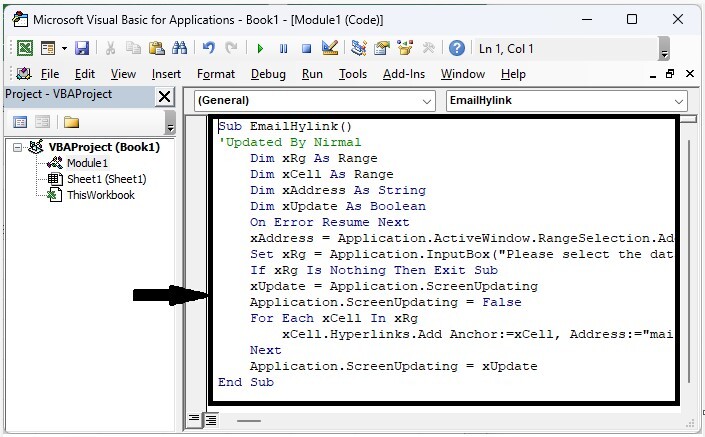The image size is (705, 437).
Task: Run the macro with green play icon
Action: pyautogui.click(x=260, y=48)
